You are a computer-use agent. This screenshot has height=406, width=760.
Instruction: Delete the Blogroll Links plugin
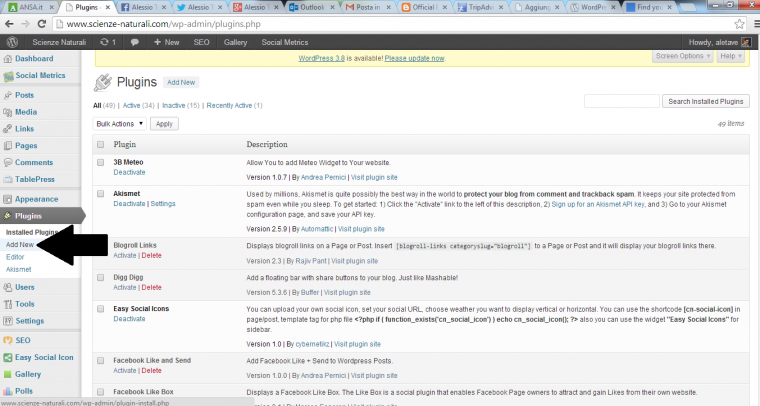(x=151, y=256)
